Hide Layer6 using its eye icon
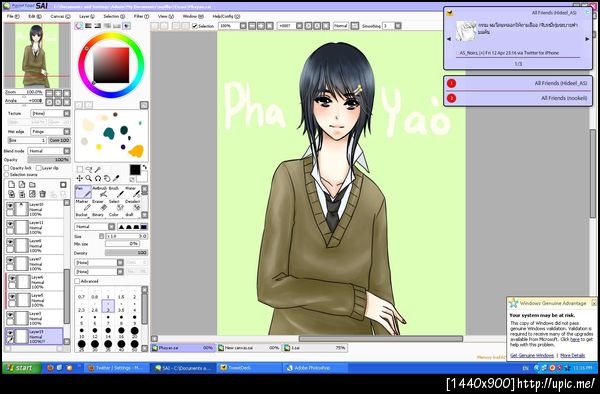Image resolution: width=600 pixels, height=394 pixels. tap(12, 278)
